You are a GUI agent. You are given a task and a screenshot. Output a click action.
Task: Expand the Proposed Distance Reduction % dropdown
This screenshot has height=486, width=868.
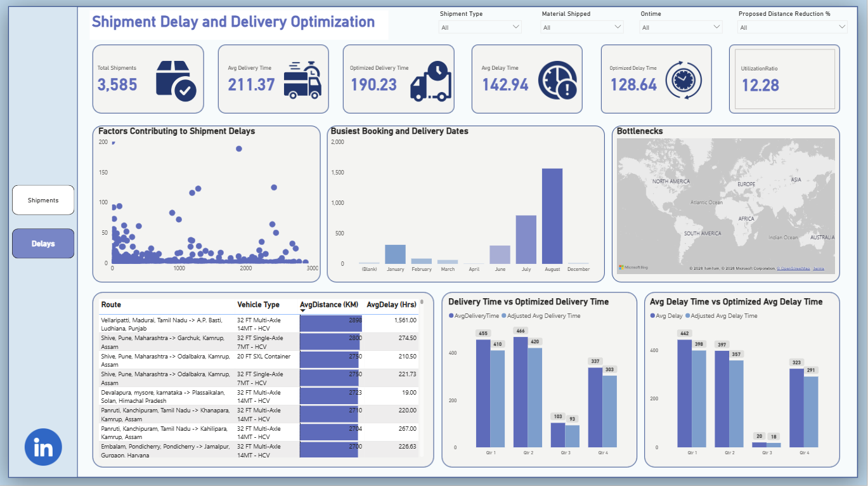(793, 27)
